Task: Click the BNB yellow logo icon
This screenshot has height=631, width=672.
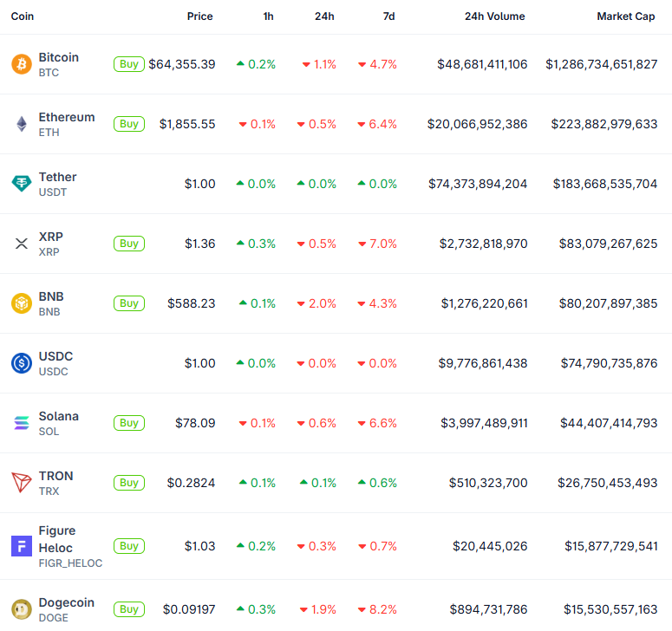Action: coord(21,303)
